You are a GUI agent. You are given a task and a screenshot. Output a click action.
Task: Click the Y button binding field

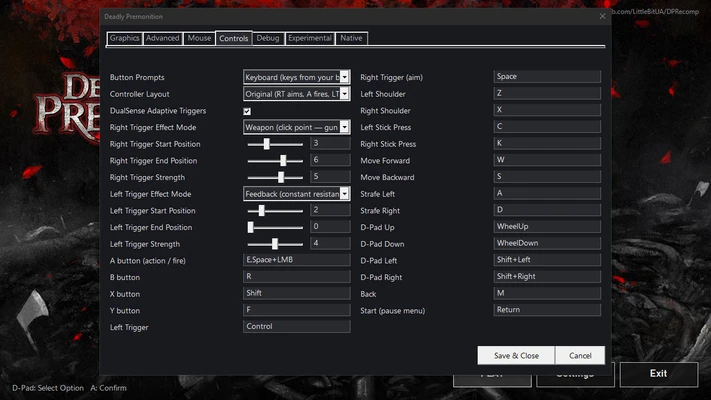tap(297, 310)
